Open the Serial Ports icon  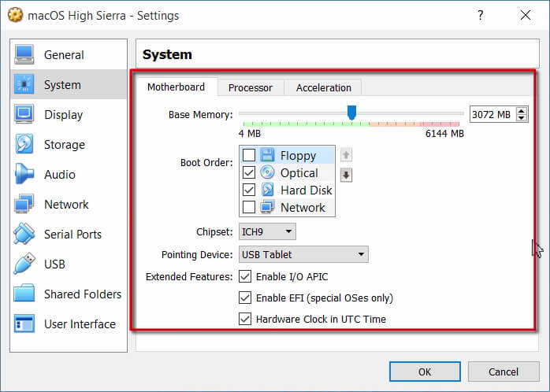tap(24, 235)
